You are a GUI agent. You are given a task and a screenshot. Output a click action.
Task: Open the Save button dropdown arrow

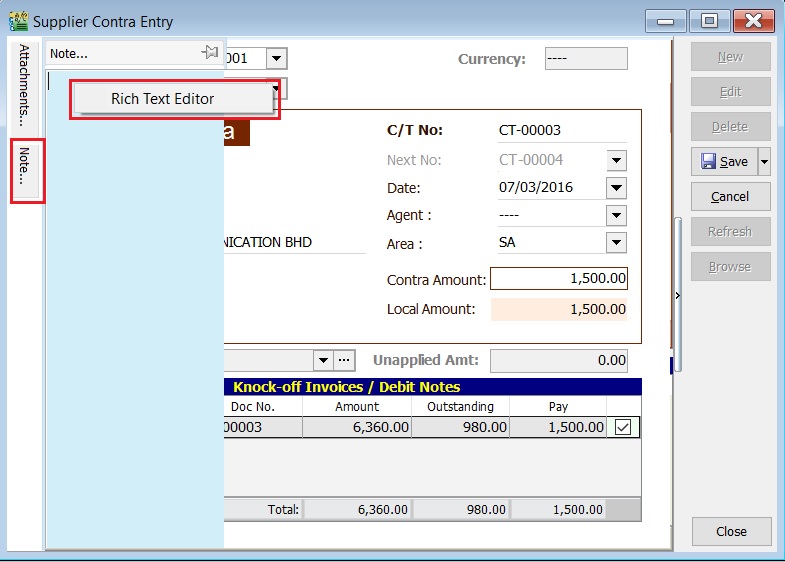[764, 161]
